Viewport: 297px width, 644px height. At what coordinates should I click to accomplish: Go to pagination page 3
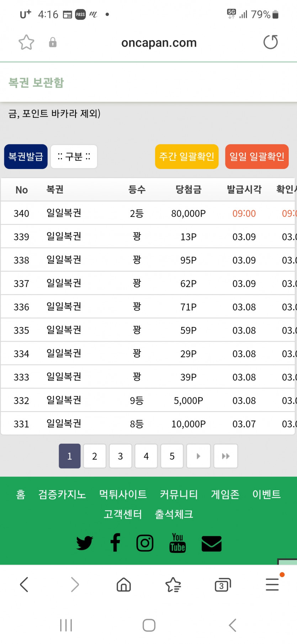(121, 456)
